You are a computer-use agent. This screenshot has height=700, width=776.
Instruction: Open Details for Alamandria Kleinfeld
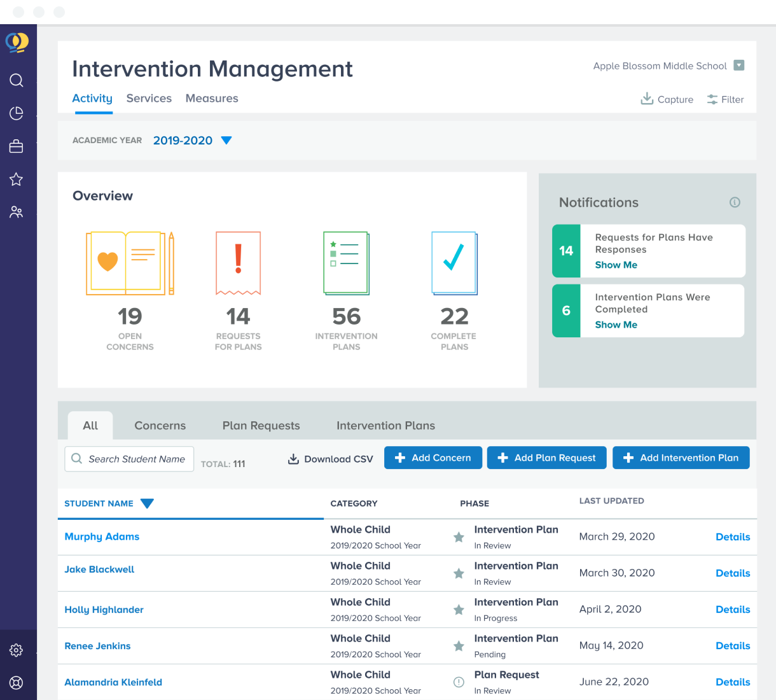[x=733, y=682]
